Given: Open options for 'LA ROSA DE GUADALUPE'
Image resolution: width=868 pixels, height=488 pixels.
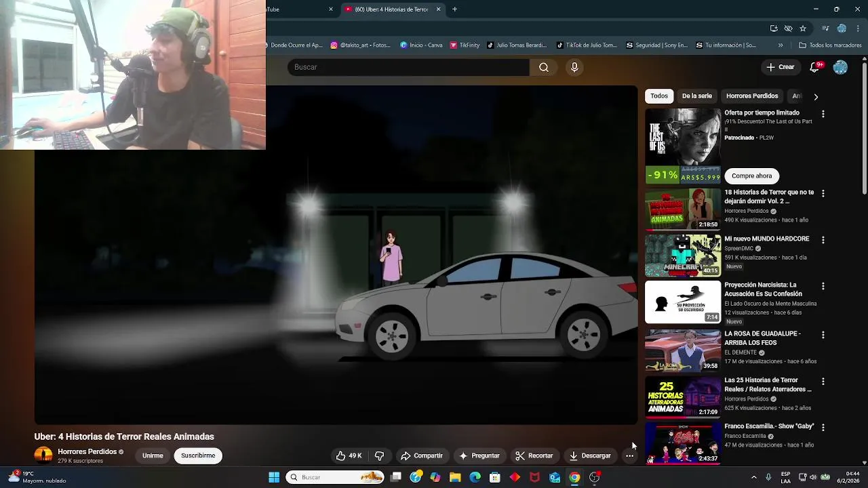Looking at the screenshot, I should pyautogui.click(x=823, y=335).
